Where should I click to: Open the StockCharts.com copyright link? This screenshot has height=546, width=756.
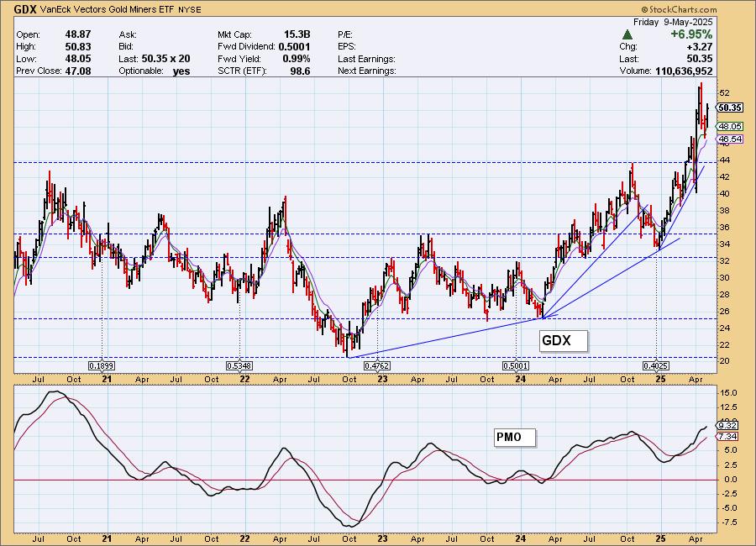point(679,9)
